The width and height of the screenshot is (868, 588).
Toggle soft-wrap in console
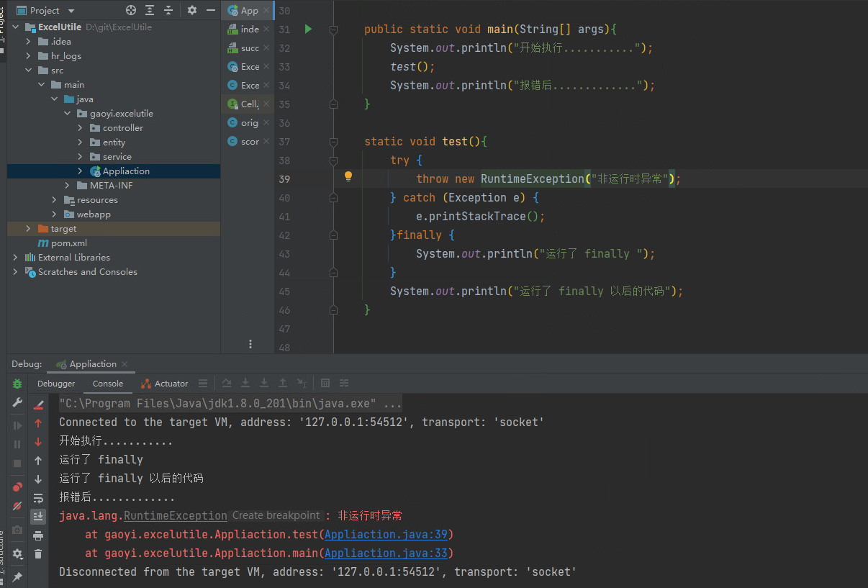pyautogui.click(x=38, y=498)
